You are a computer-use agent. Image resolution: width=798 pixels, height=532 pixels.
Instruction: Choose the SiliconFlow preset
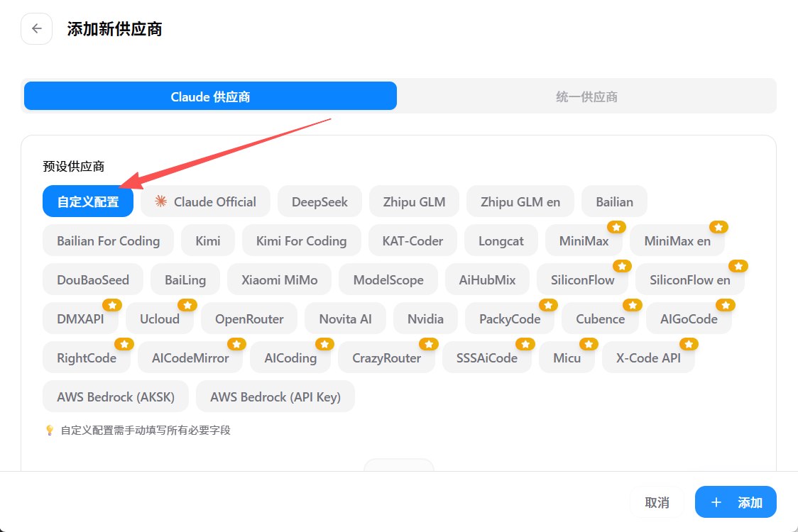pos(583,279)
